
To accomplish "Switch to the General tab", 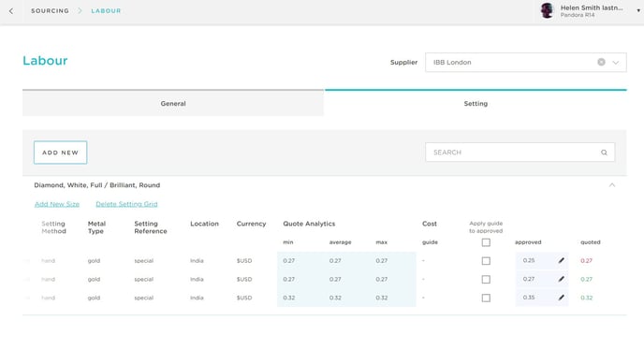I will click(x=173, y=104).
